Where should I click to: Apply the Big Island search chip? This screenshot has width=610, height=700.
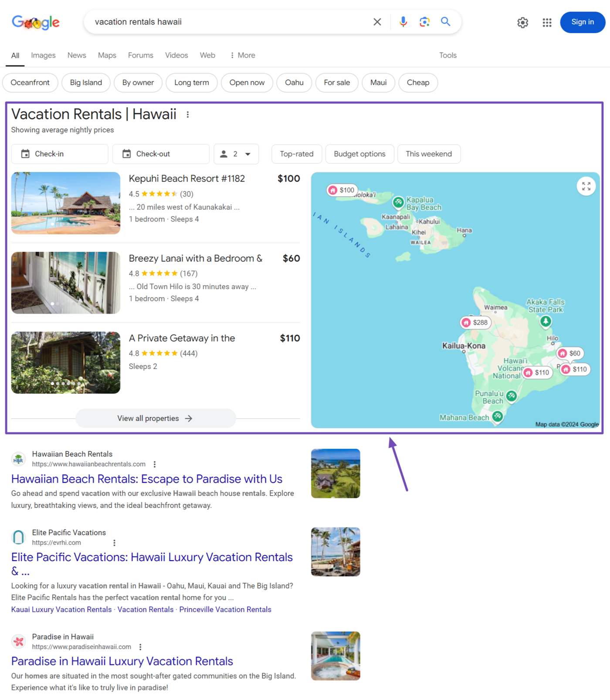pos(86,83)
